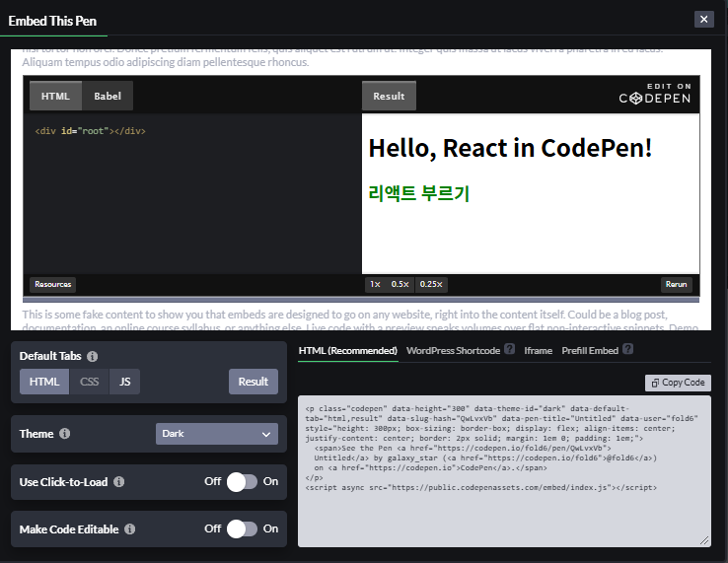Click 'This is some fake content' paragraph
This screenshot has width=728, height=563.
click(344, 315)
